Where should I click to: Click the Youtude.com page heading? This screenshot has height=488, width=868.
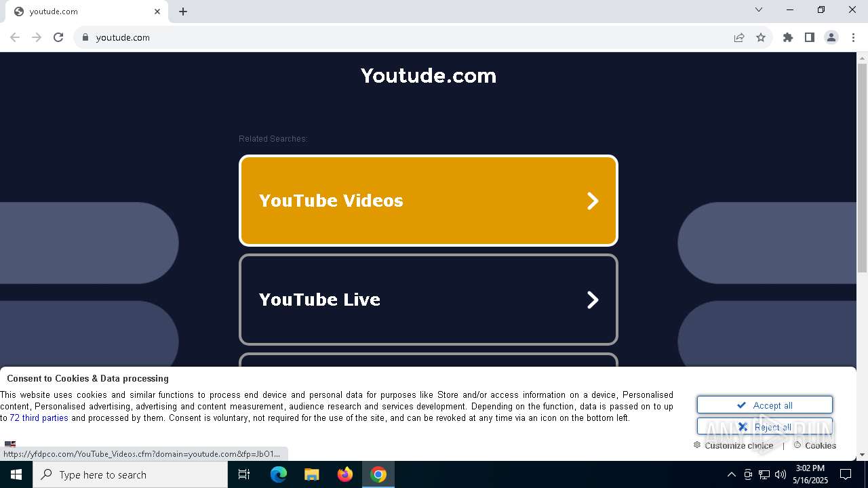(429, 75)
